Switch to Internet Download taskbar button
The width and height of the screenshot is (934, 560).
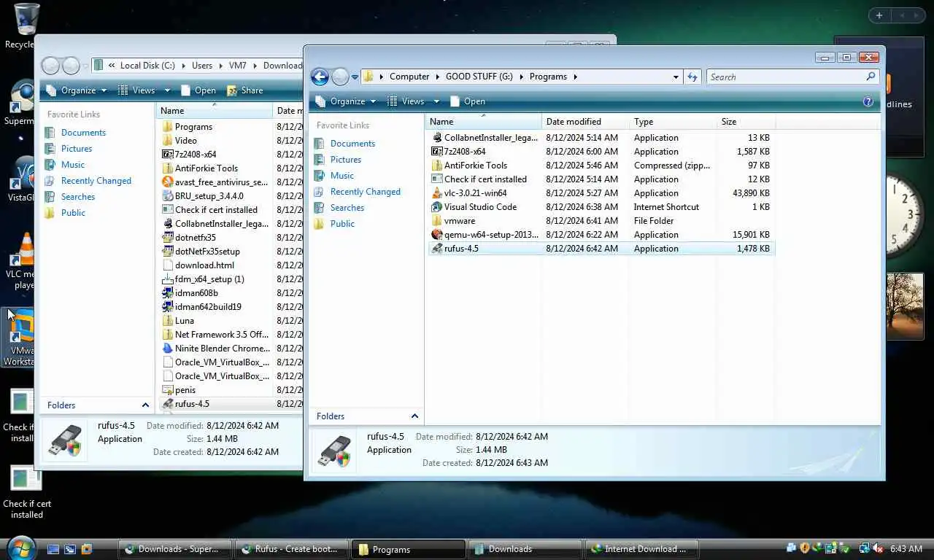(x=642, y=549)
